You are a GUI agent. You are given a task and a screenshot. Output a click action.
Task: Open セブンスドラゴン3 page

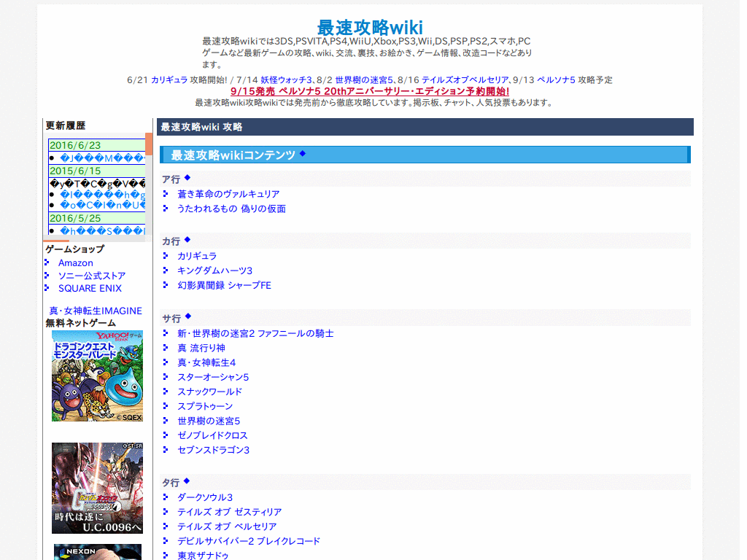(x=214, y=450)
